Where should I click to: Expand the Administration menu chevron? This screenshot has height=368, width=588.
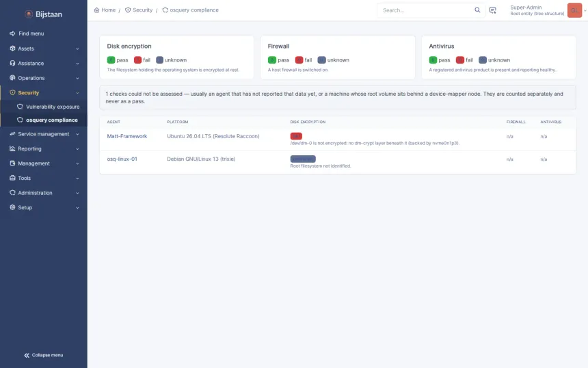[x=77, y=193]
